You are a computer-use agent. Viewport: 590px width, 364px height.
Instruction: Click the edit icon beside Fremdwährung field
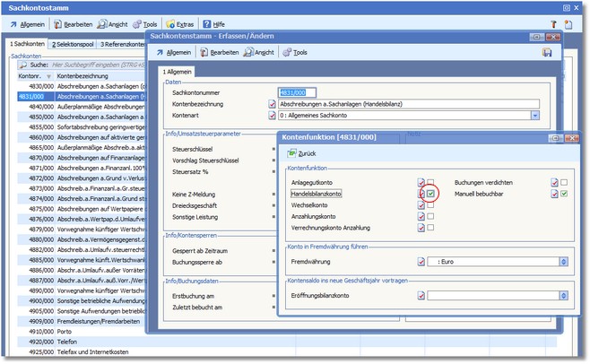point(421,262)
